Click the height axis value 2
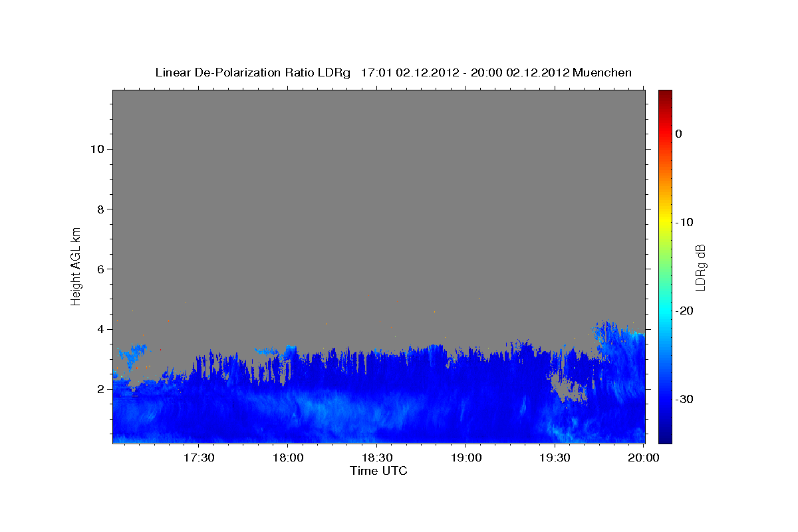Image resolution: width=798 pixels, height=532 pixels. [100, 389]
